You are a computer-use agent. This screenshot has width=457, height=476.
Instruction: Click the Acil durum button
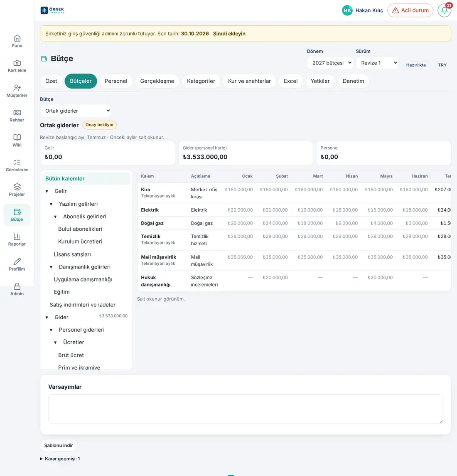pos(410,10)
